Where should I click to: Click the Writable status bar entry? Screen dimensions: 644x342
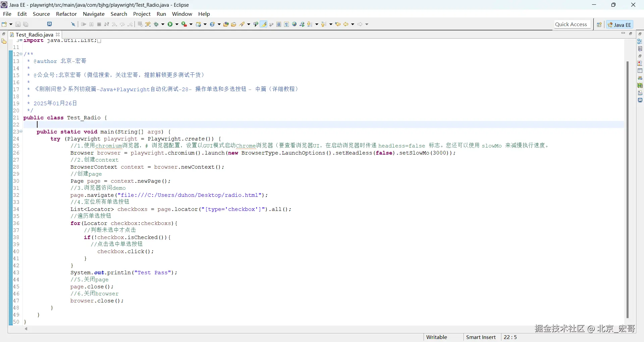(437, 337)
